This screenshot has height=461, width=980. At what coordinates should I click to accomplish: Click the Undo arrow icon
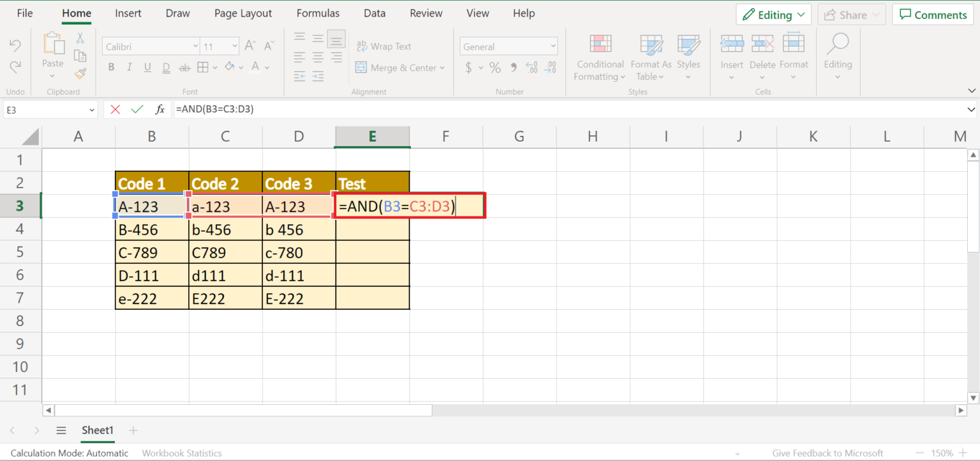click(x=15, y=45)
